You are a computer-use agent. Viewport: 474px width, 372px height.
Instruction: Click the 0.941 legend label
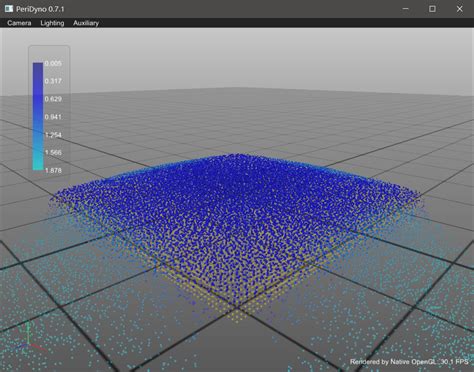pyautogui.click(x=53, y=117)
